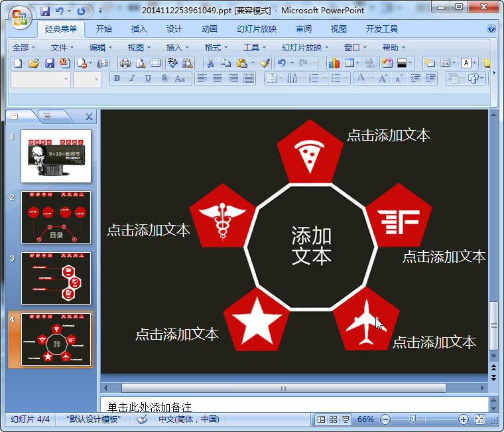Increase font size with the large A
This screenshot has width=504, height=432.
point(383,78)
